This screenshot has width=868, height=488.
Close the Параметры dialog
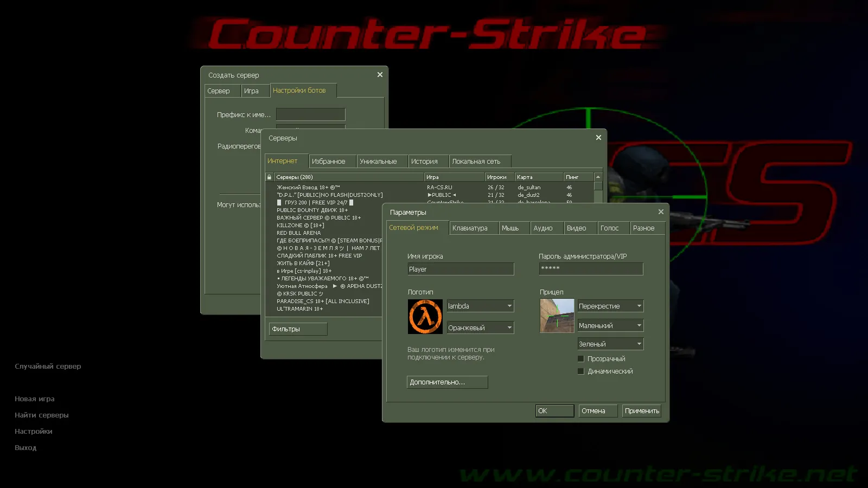661,212
